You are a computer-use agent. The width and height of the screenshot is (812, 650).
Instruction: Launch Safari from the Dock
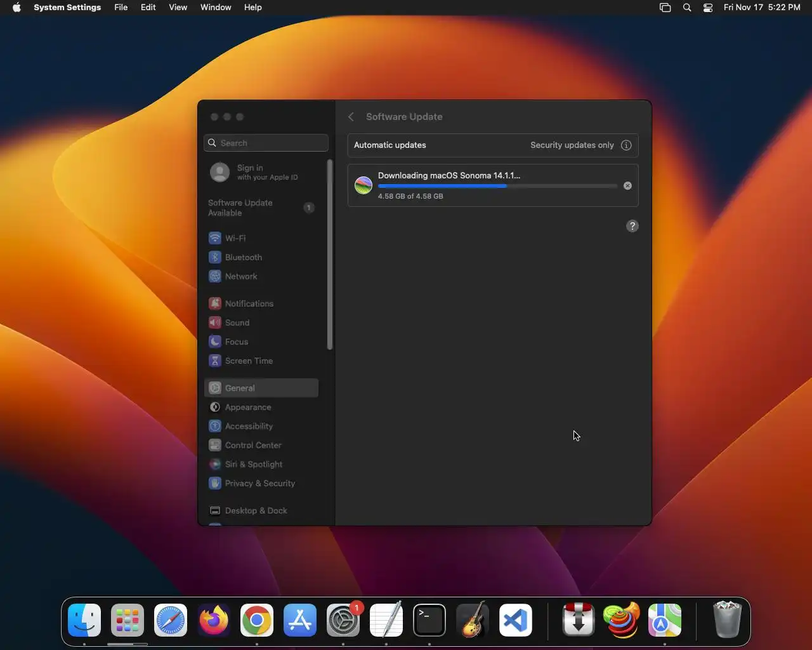pos(171,620)
